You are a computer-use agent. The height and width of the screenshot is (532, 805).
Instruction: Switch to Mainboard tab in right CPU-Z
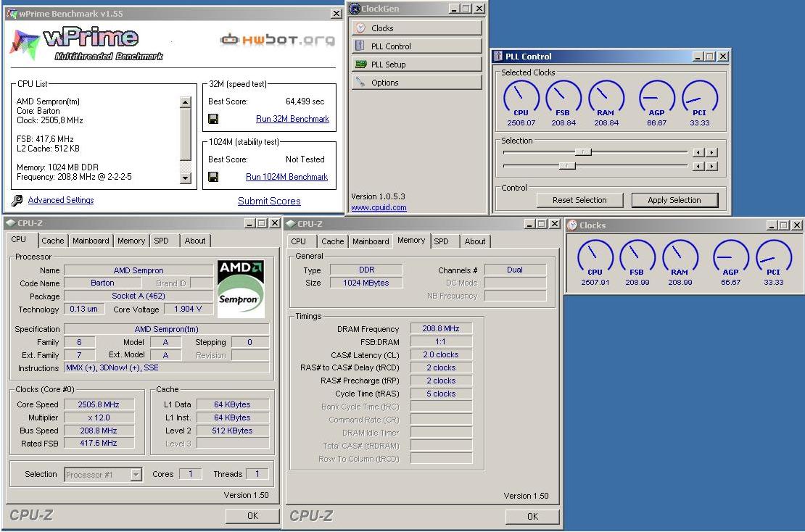(371, 241)
